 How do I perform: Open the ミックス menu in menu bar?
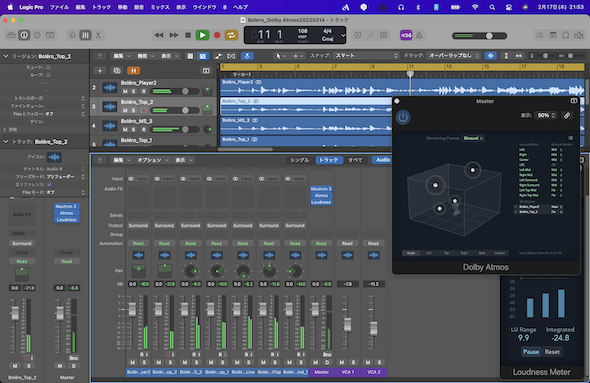coord(160,7)
